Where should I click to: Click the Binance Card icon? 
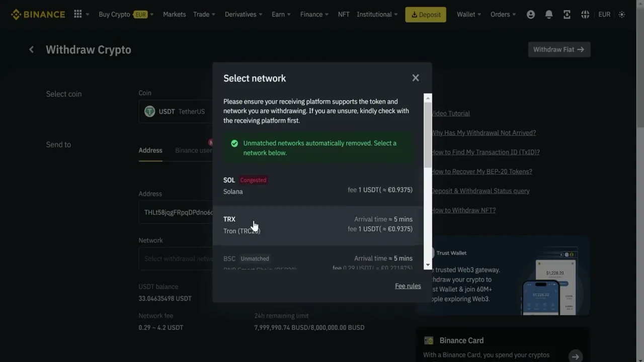[429, 340]
